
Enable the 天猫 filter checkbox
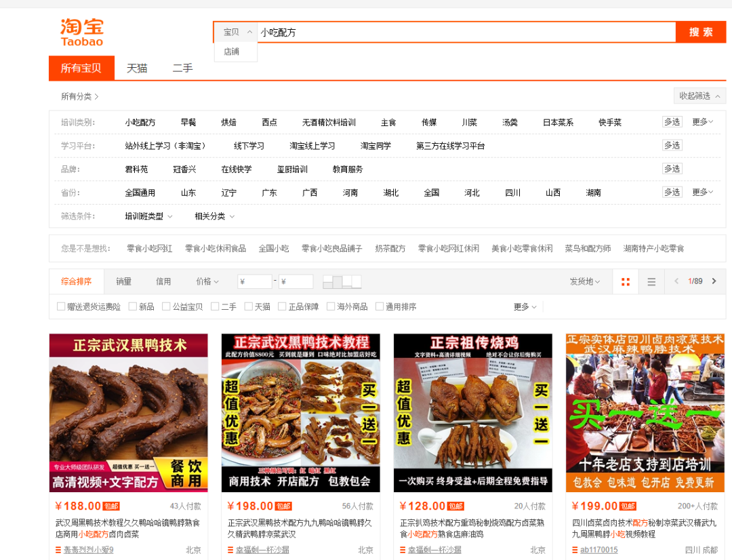[x=249, y=306]
